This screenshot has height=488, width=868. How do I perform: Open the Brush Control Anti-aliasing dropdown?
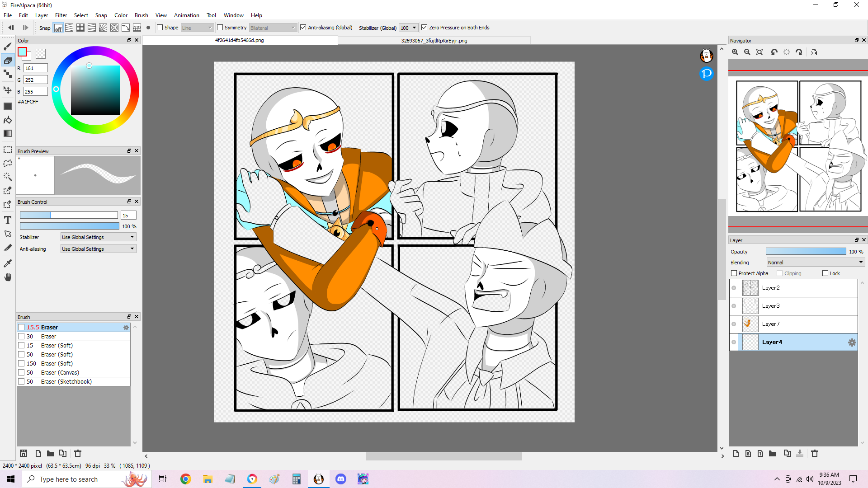point(98,249)
